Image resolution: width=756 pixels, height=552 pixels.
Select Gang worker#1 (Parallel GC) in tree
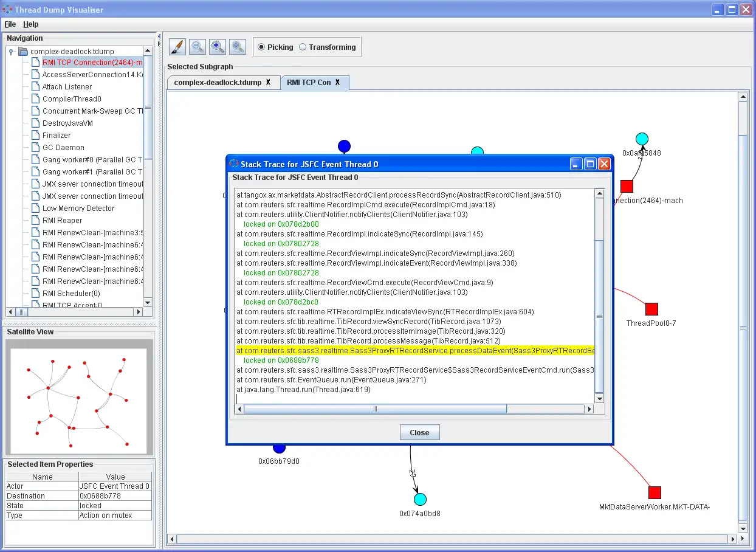click(92, 171)
